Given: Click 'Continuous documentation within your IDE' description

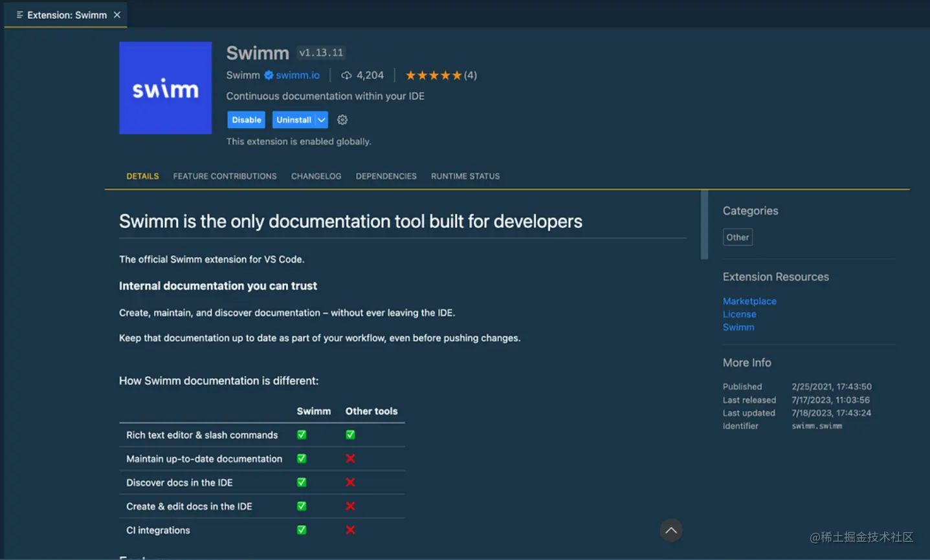Looking at the screenshot, I should [325, 96].
